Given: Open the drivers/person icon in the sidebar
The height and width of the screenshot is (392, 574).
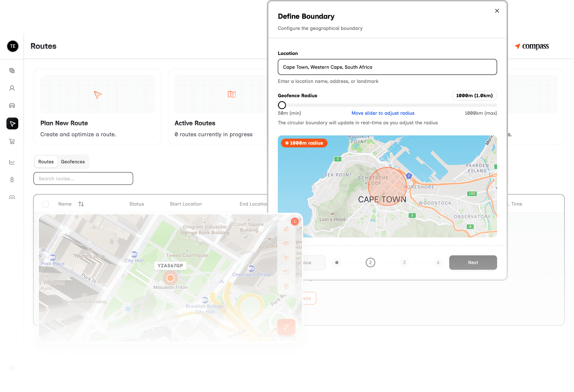Looking at the screenshot, I should click(x=12, y=88).
